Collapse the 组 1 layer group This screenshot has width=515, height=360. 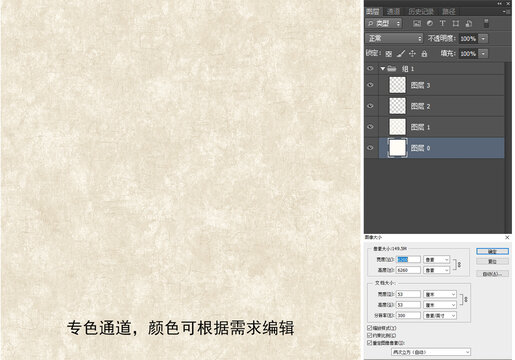coord(383,69)
